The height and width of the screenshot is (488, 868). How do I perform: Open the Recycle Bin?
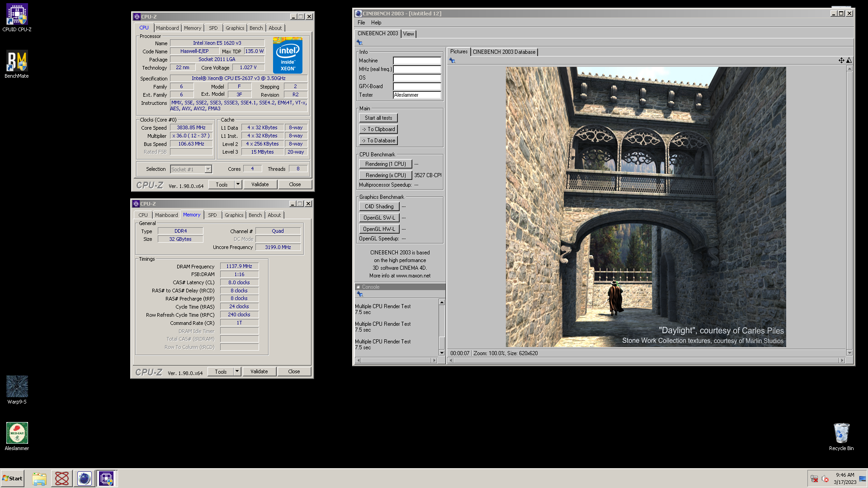tap(841, 436)
